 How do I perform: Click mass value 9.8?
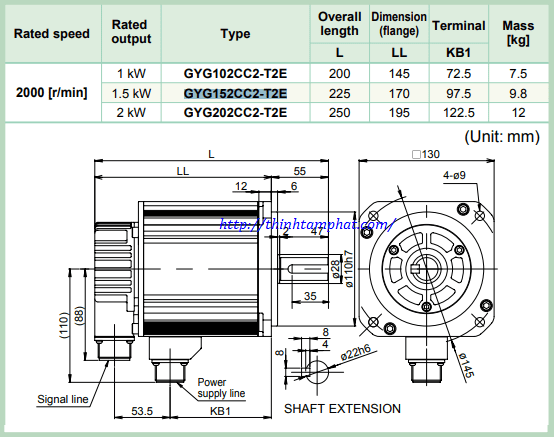click(x=518, y=93)
